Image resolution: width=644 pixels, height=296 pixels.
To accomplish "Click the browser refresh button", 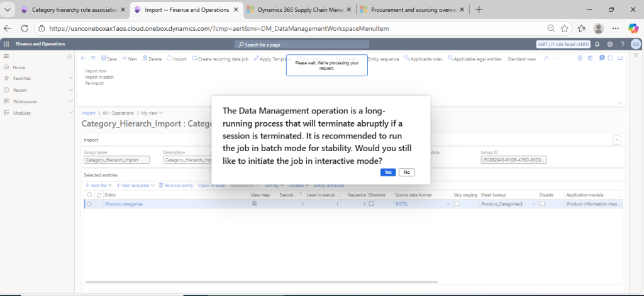I will [x=25, y=28].
